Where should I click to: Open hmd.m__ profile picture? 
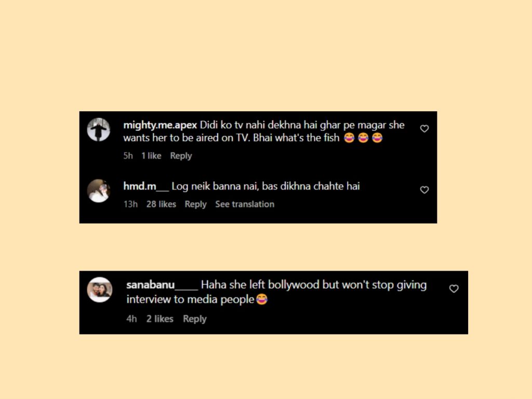(x=98, y=191)
